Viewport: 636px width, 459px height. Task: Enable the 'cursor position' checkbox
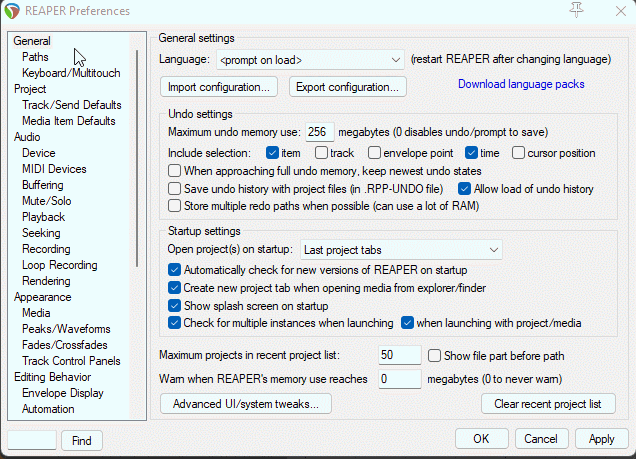518,153
